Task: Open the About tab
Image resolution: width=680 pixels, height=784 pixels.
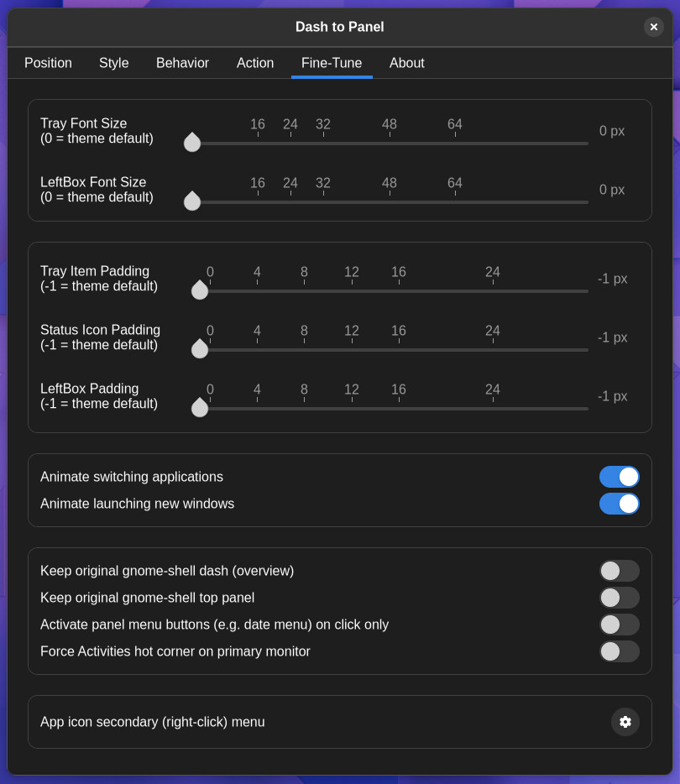Action: click(x=407, y=63)
